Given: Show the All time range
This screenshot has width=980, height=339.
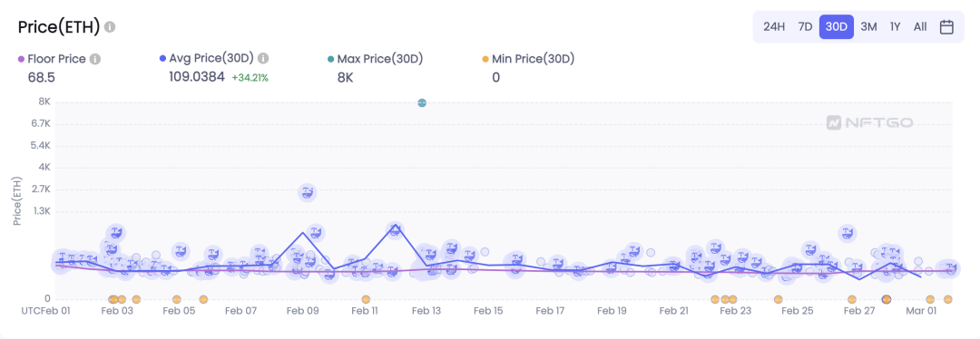Looking at the screenshot, I should [920, 27].
